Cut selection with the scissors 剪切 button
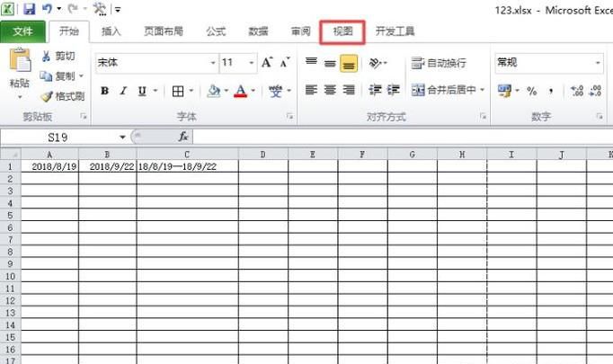613x364 pixels. pos(58,57)
